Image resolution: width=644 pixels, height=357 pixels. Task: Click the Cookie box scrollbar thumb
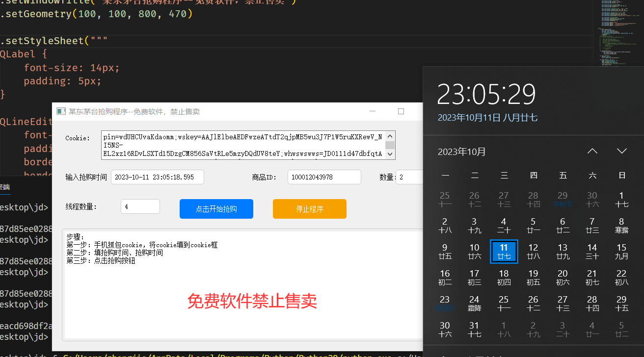pyautogui.click(x=390, y=145)
